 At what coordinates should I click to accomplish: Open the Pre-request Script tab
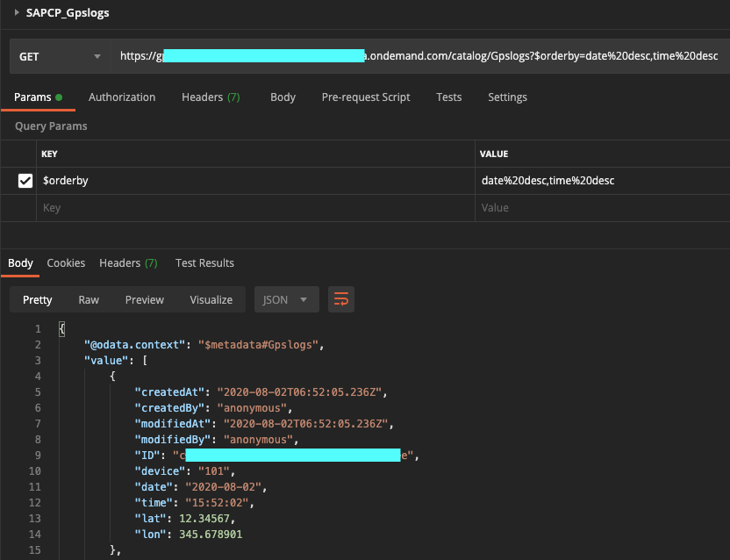pos(366,97)
